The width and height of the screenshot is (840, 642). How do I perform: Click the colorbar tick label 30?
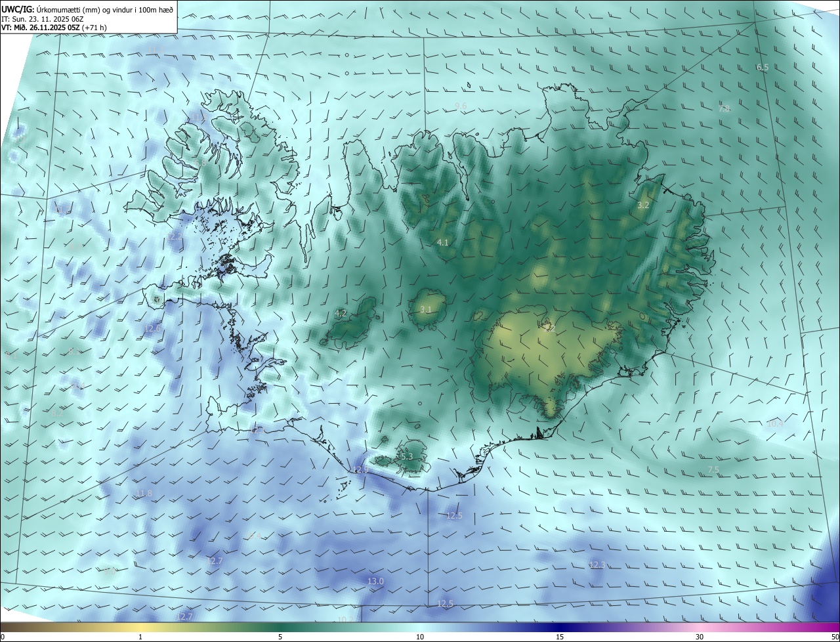(700, 637)
